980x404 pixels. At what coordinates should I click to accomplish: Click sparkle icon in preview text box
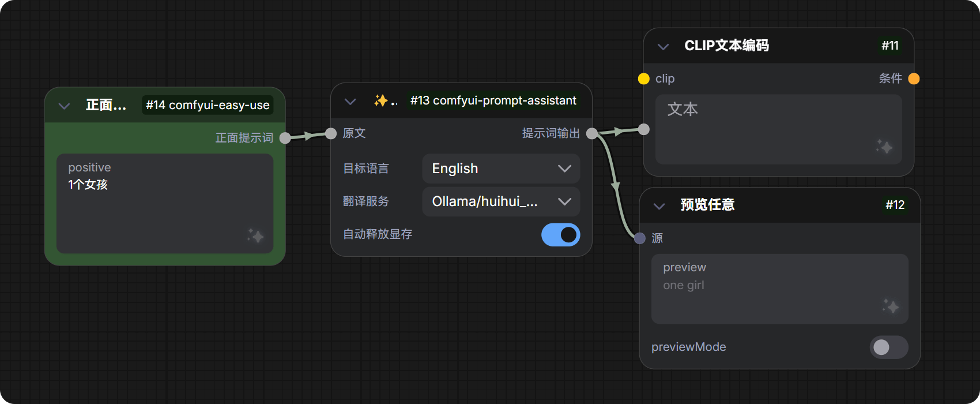coord(891,306)
